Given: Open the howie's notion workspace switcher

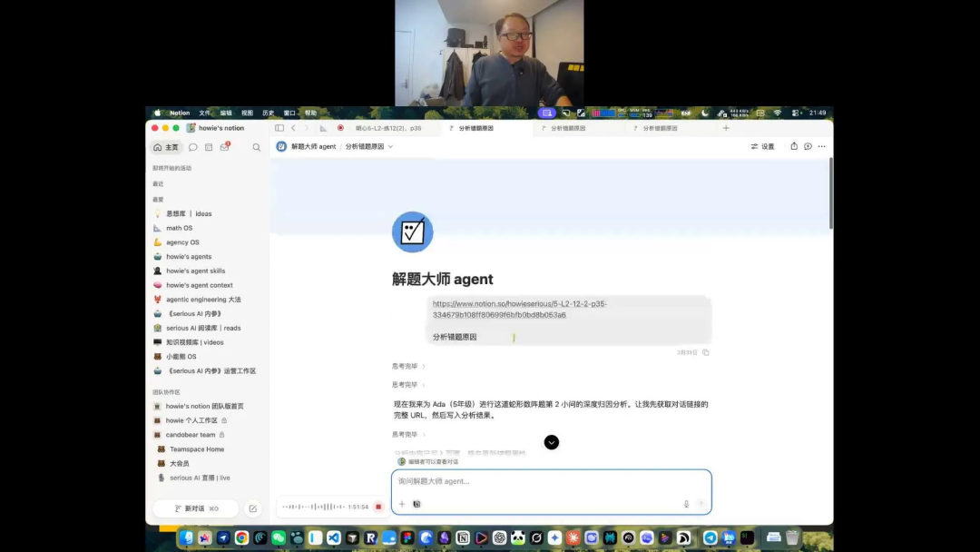Looking at the screenshot, I should click(216, 128).
